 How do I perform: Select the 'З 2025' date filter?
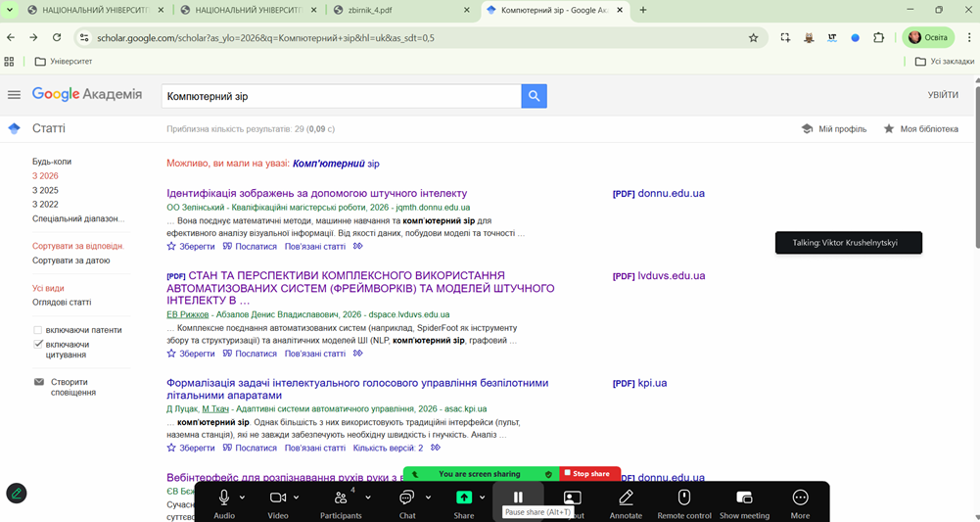pyautogui.click(x=45, y=190)
